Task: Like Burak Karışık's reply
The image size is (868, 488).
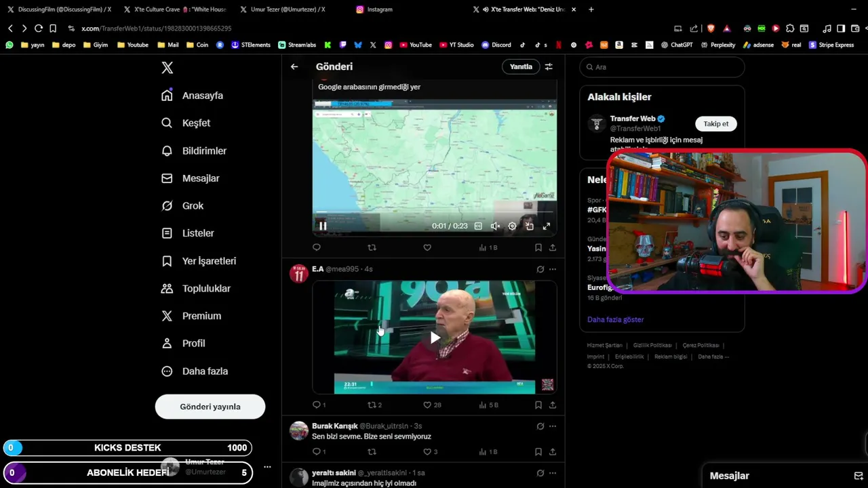Action: (430, 451)
